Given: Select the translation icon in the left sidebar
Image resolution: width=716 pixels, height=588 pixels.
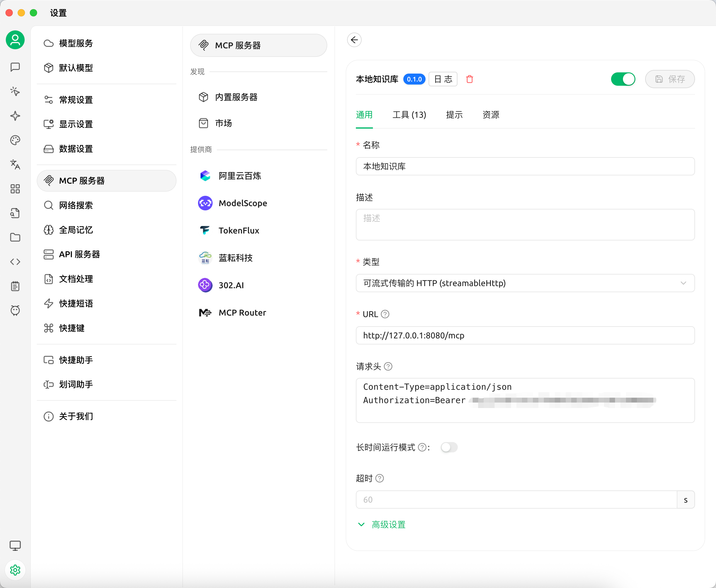Looking at the screenshot, I should 15,165.
